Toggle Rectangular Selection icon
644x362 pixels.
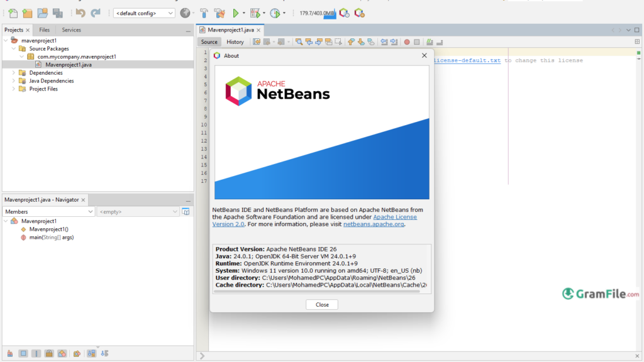coord(338,42)
